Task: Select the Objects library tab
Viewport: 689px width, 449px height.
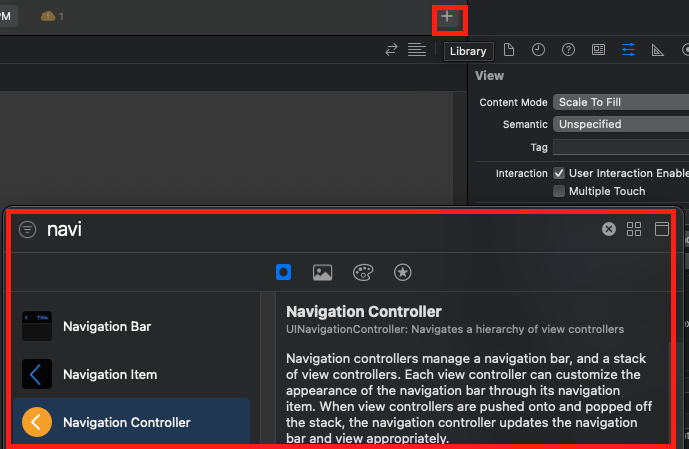Action: [x=283, y=272]
